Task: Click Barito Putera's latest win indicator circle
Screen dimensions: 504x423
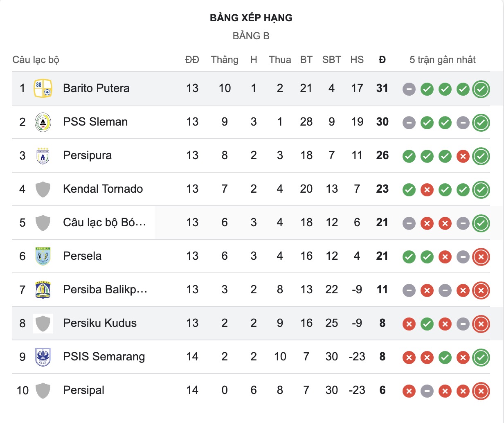Action: pyautogui.click(x=482, y=88)
